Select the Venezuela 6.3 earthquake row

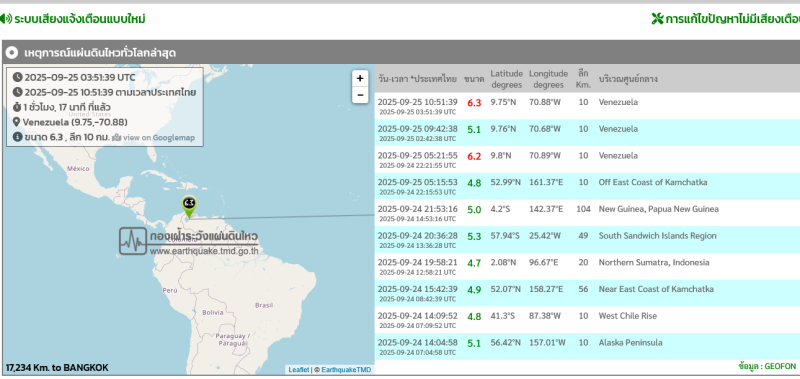(587, 106)
